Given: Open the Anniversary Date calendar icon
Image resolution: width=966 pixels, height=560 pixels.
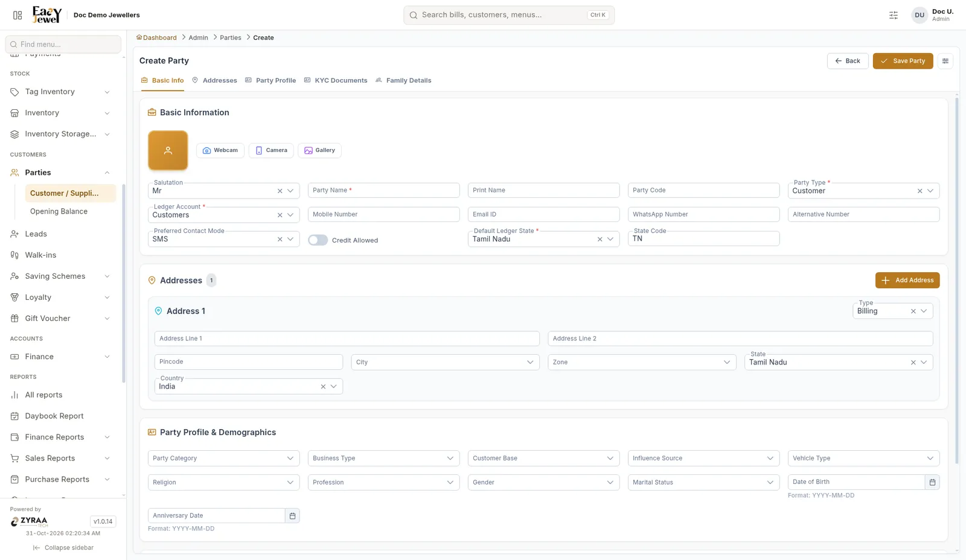Looking at the screenshot, I should point(292,515).
